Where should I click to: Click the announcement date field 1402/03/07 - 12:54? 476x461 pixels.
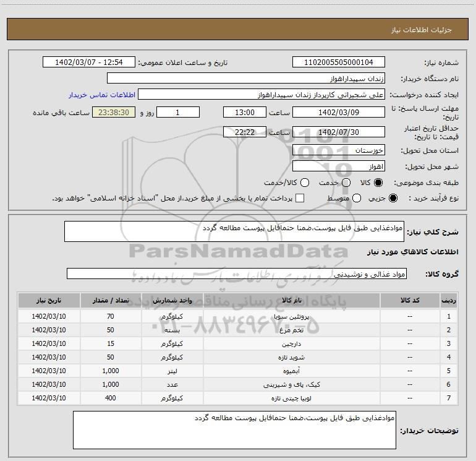tap(88, 62)
